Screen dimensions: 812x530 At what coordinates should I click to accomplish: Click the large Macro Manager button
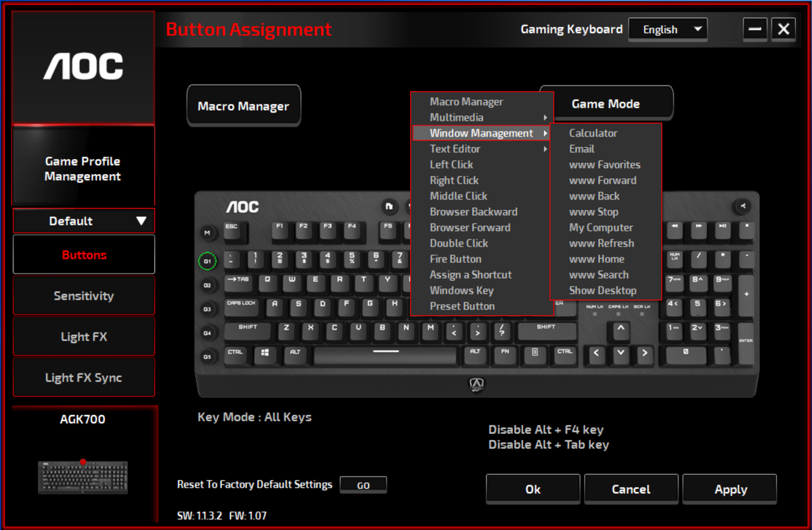tap(244, 106)
